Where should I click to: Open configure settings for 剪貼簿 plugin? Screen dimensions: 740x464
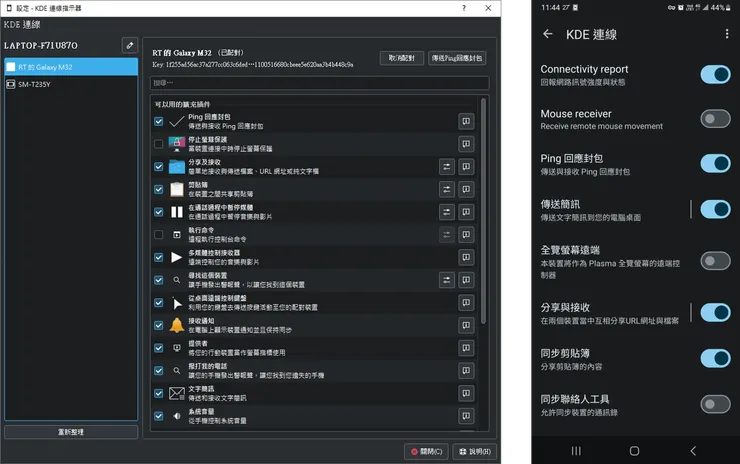[446, 189]
